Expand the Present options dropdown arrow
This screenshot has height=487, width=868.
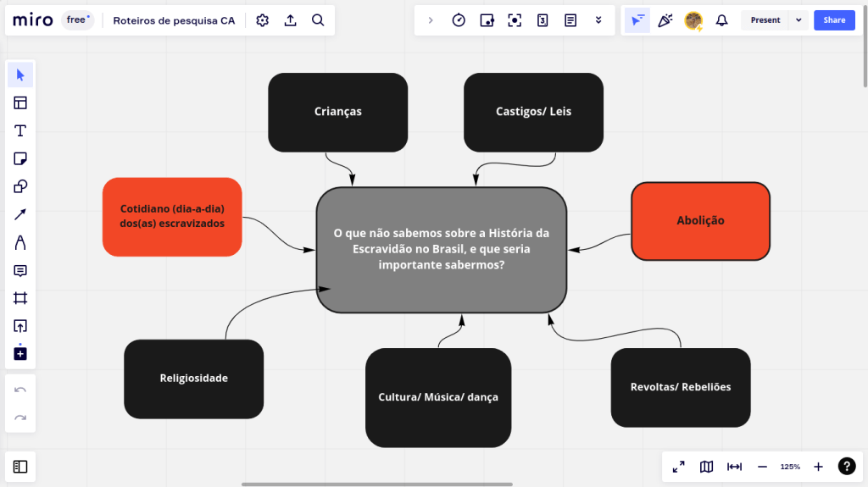(x=798, y=20)
